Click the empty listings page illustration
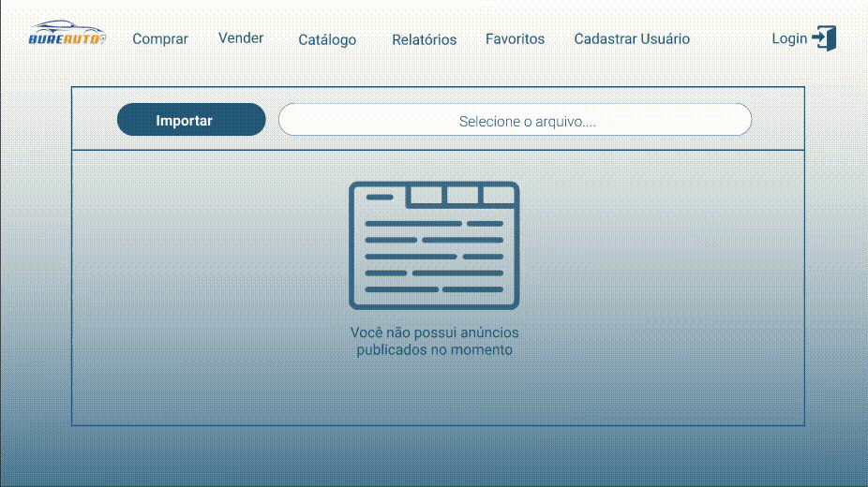This screenshot has width=868, height=487. 434,245
